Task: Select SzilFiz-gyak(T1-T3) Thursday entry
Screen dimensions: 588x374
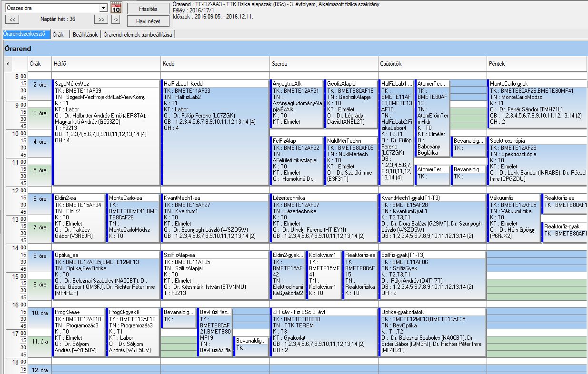Action: pyautogui.click(x=432, y=276)
